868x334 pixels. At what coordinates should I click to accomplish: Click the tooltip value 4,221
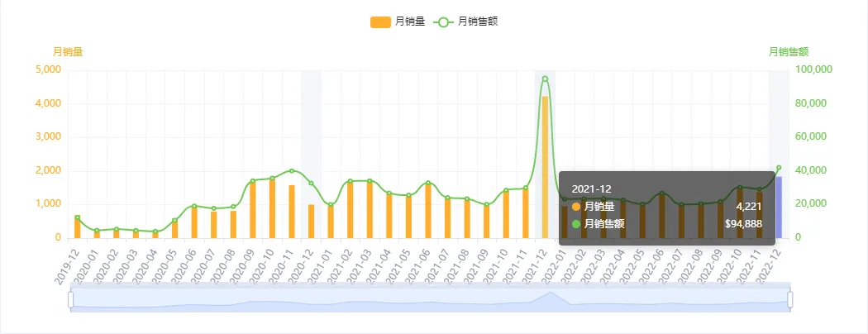tap(749, 207)
